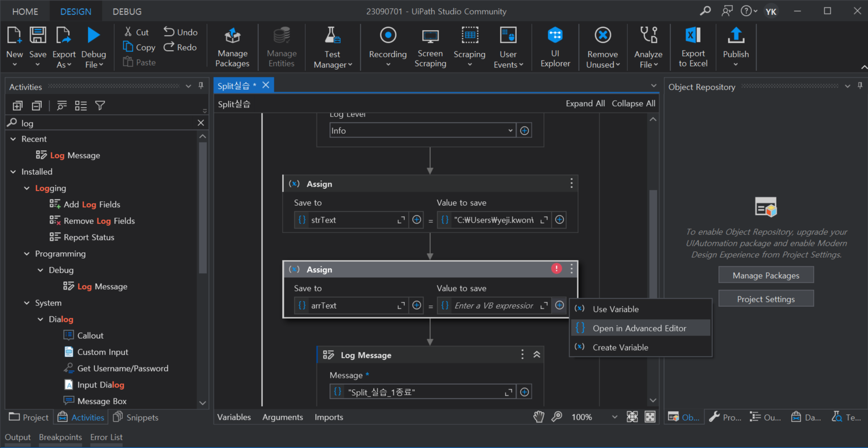Collapse the Logging category
Screen dimensions: 868x448
[27, 188]
